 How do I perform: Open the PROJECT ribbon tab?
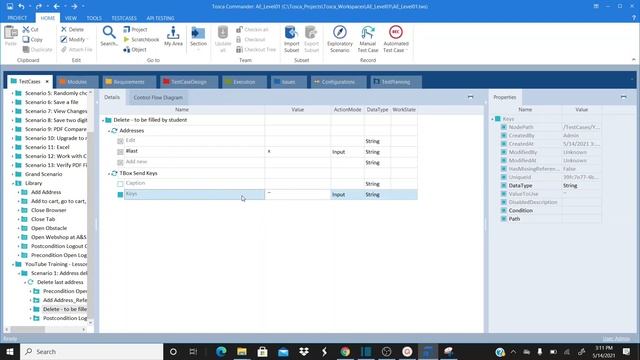tap(17, 18)
